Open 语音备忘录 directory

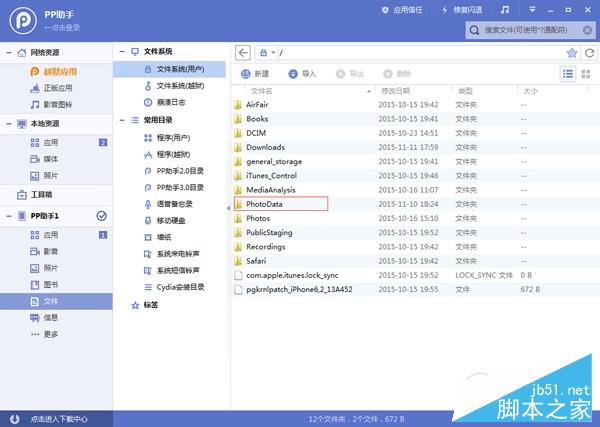coord(169,204)
